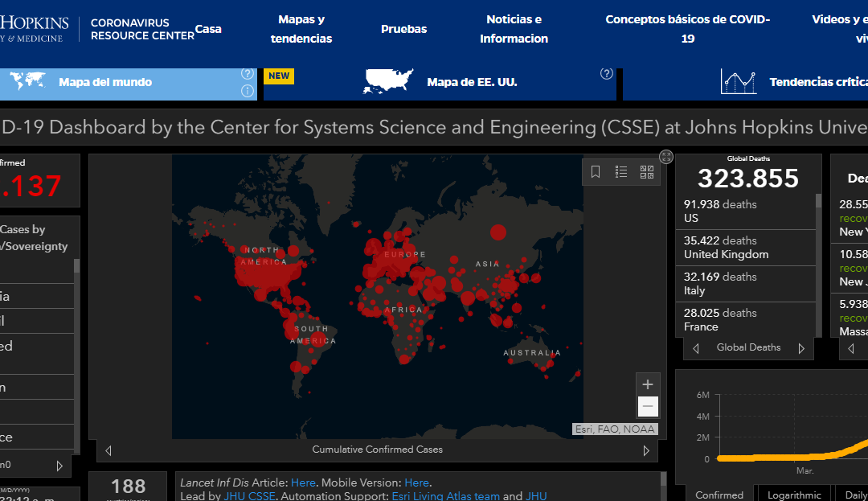This screenshot has height=501, width=868.
Task: Show the map legend list icon
Action: (621, 171)
